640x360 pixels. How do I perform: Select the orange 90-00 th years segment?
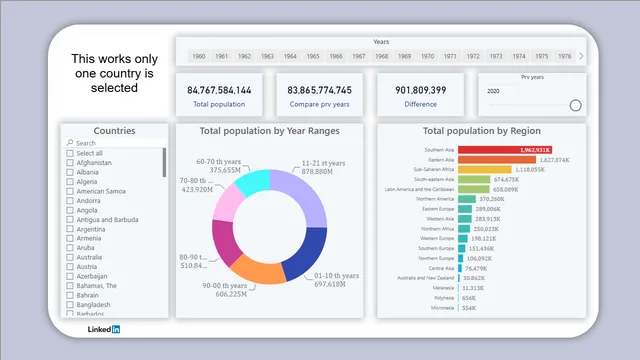[258, 271]
